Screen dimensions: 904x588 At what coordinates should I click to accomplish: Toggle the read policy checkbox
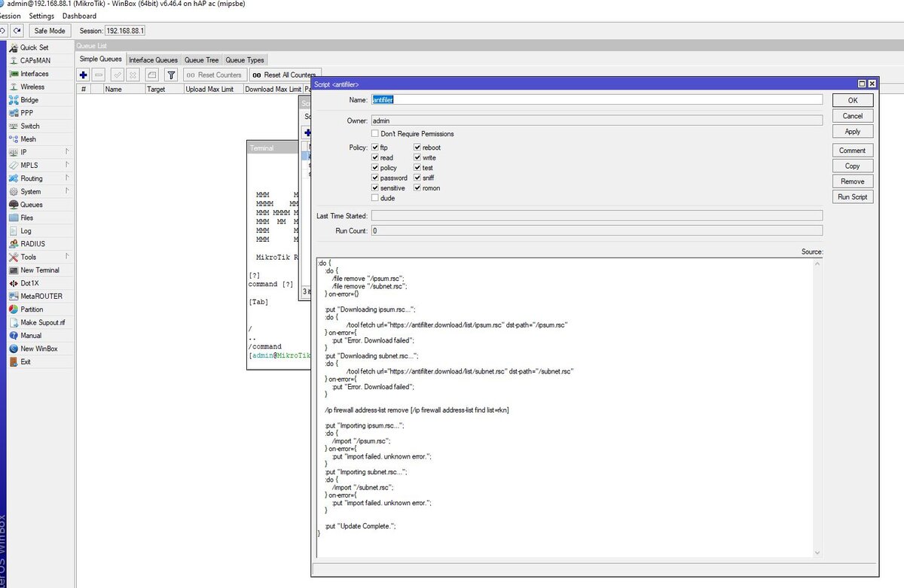(x=375, y=157)
